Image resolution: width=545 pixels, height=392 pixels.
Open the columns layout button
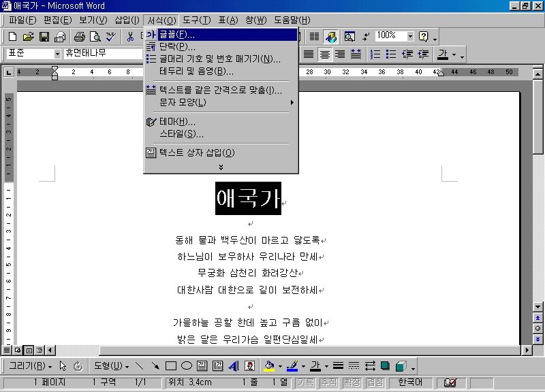[314, 37]
